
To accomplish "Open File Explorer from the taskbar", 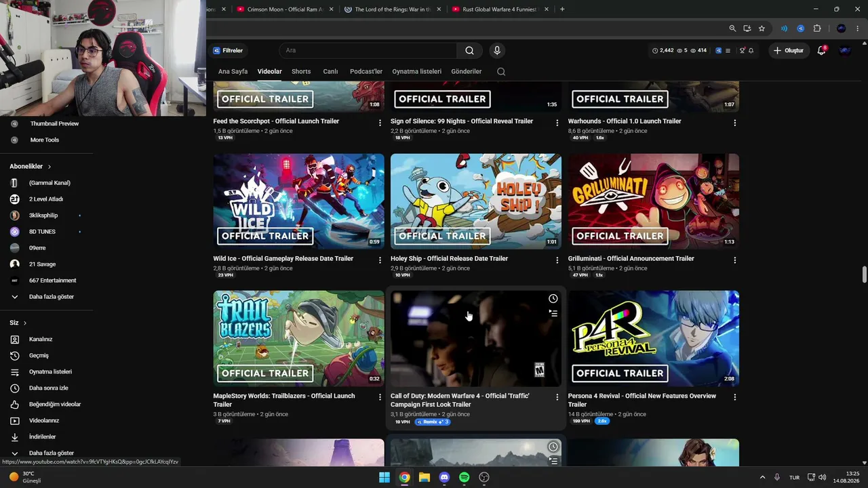I will 425,477.
